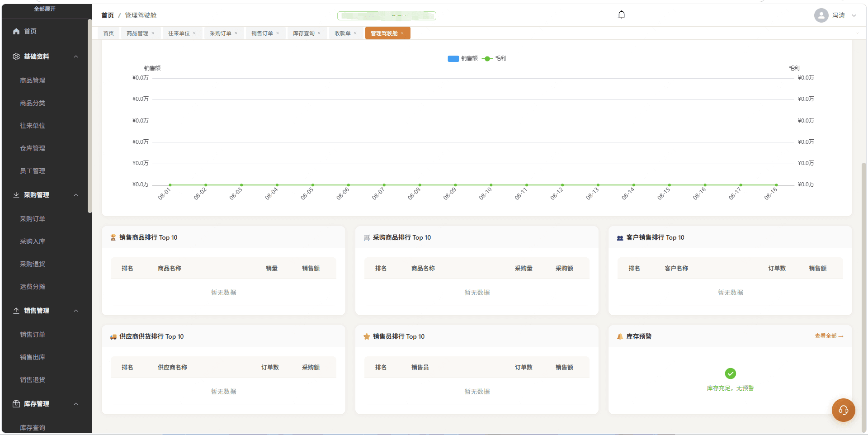Close the 采购订单 tab
Image resolution: width=868 pixels, height=435 pixels.
(x=236, y=33)
